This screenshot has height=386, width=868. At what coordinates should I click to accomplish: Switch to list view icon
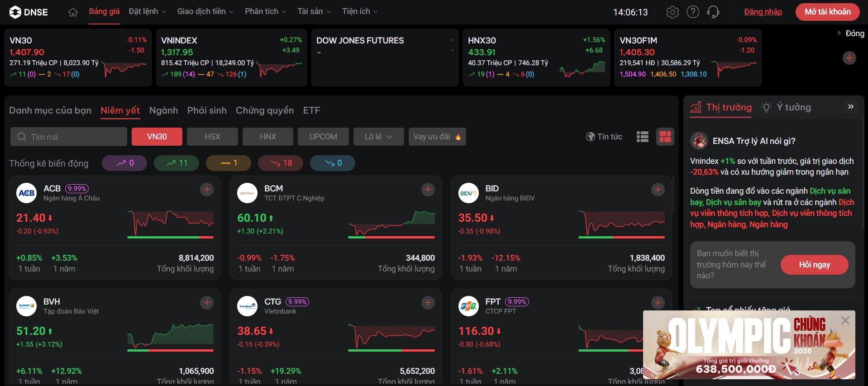tap(643, 137)
